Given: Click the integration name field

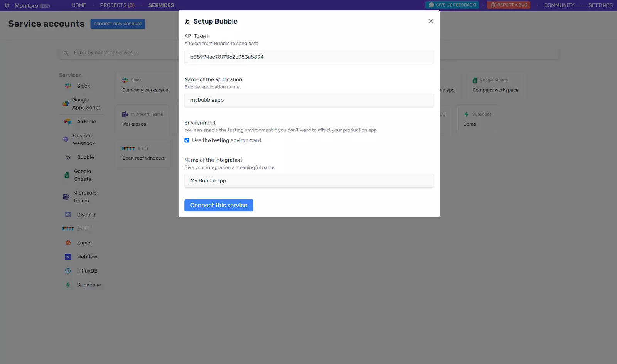Looking at the screenshot, I should click(309, 180).
